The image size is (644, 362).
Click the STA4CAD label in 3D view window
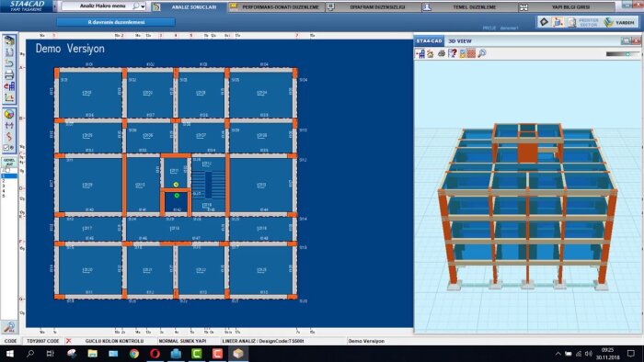(x=429, y=41)
